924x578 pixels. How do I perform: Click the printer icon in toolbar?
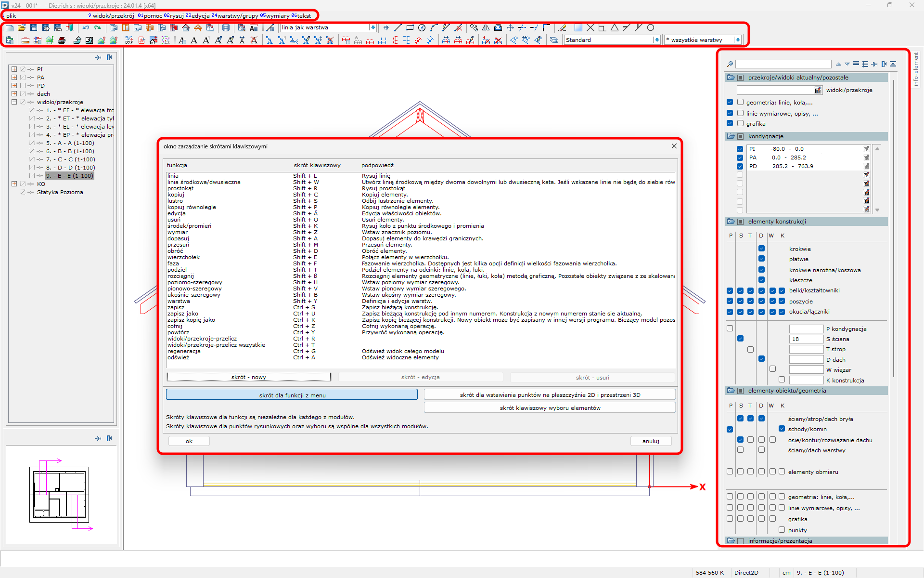(x=62, y=40)
